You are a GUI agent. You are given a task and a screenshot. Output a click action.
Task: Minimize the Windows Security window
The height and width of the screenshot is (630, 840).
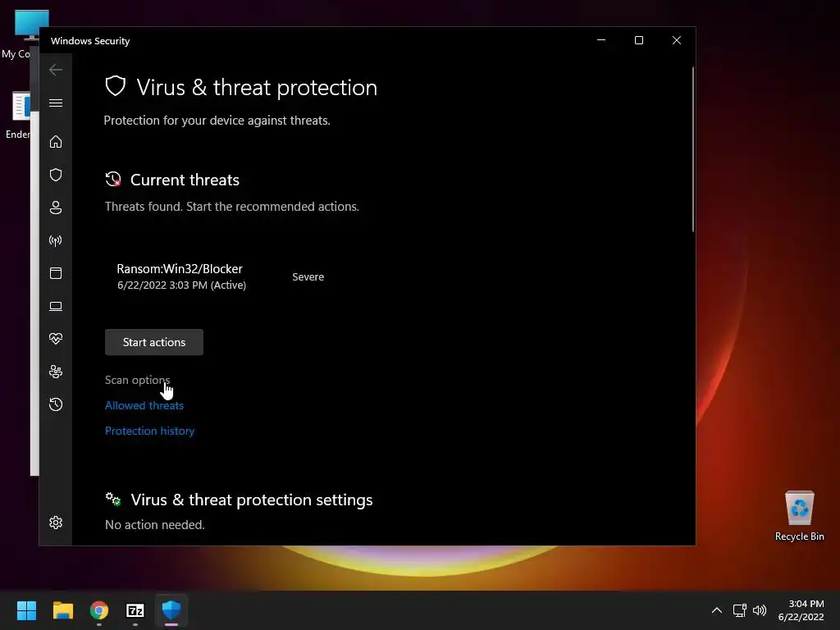coord(601,40)
